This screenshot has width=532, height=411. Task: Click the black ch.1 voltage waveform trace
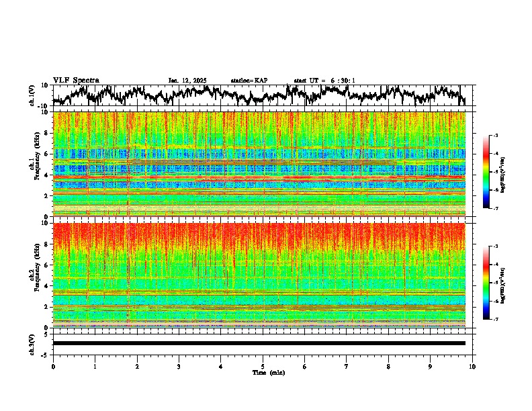coord(259,95)
